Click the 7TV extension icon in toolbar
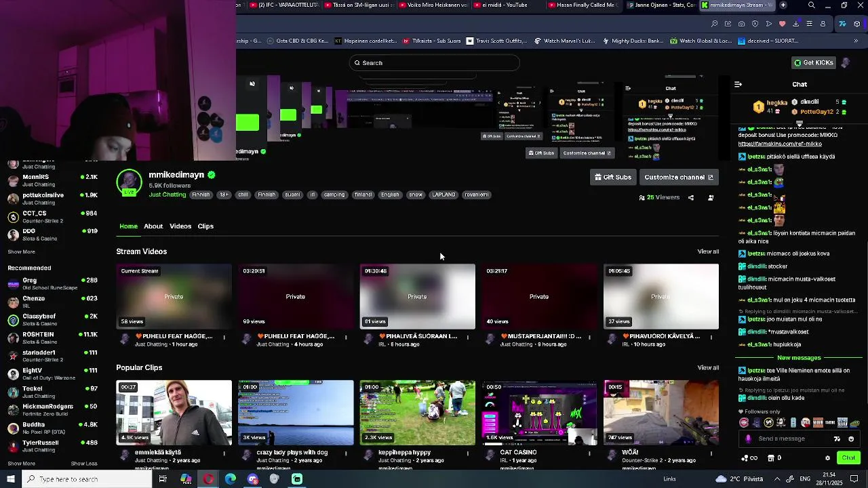Screen dimensions: 868x488 point(842,24)
